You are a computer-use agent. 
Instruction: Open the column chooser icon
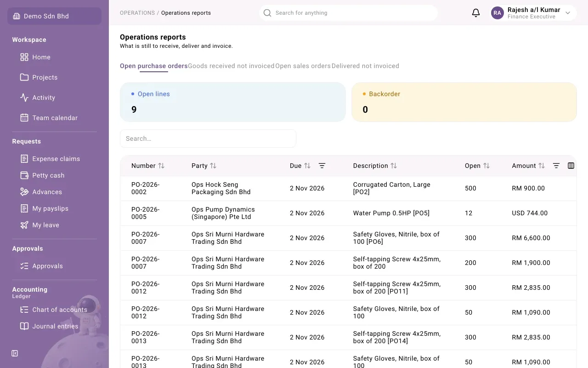(x=571, y=166)
